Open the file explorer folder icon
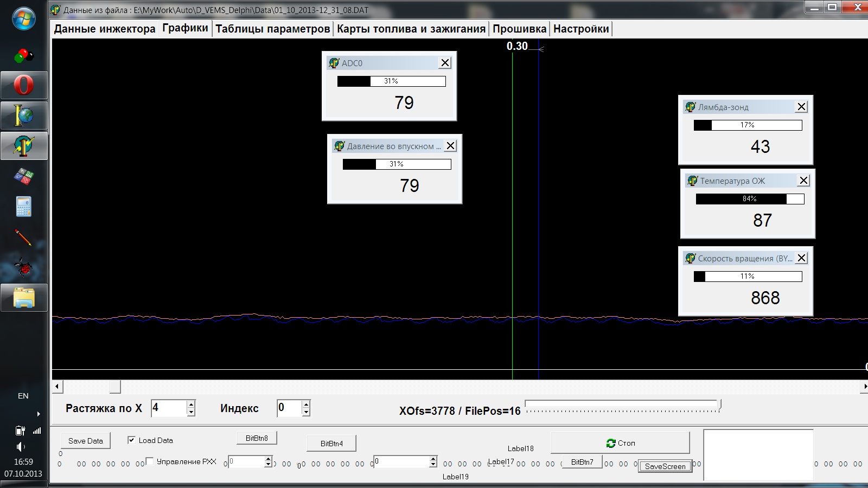 point(23,298)
